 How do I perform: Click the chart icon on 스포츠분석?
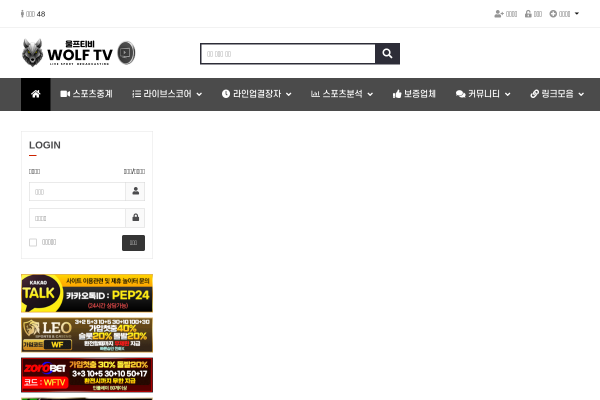(315, 94)
